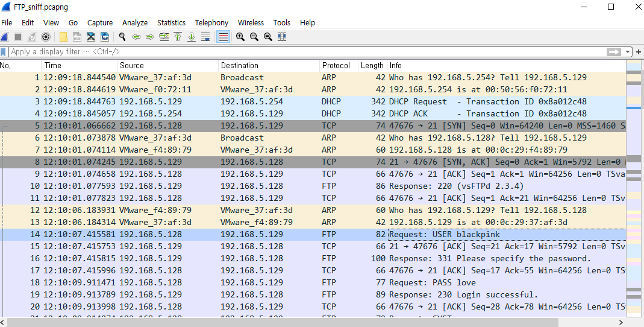Open the Tools menu
Viewport: 644px width, 327px height.
click(282, 22)
